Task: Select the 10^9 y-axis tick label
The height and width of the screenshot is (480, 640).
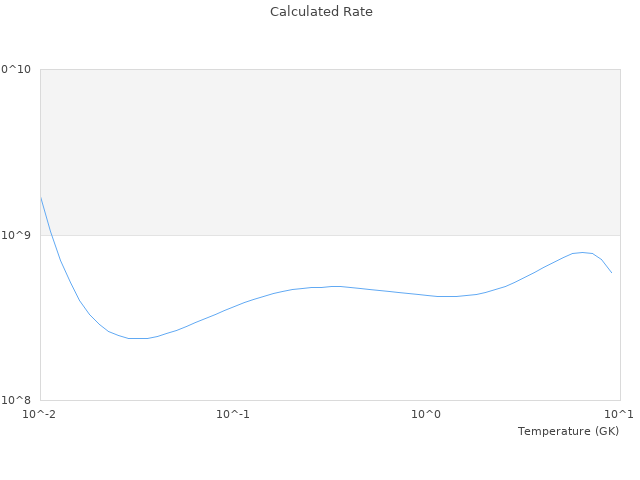Action: pos(17,236)
